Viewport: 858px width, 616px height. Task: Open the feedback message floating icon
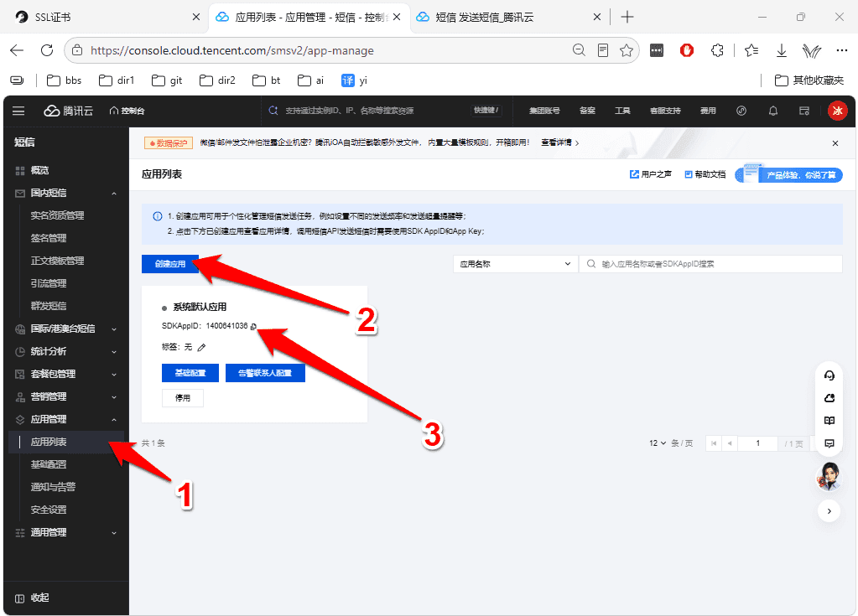(829, 443)
